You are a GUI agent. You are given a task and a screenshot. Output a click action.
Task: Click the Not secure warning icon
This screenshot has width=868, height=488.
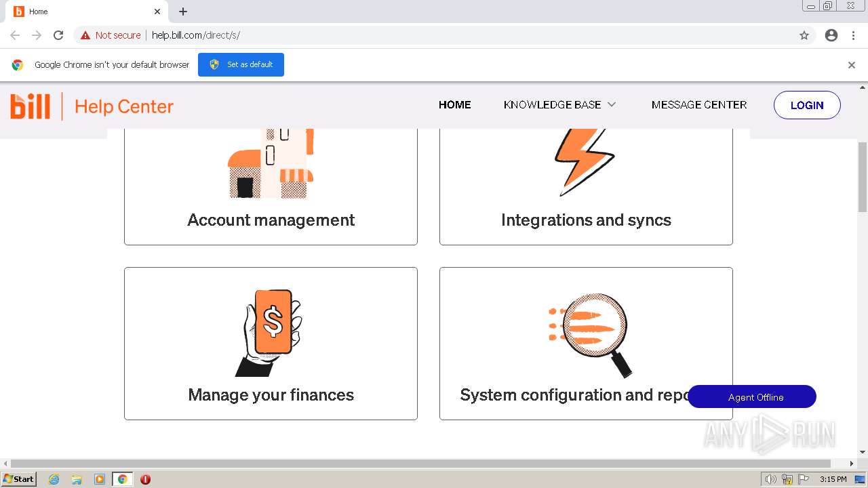click(x=85, y=35)
